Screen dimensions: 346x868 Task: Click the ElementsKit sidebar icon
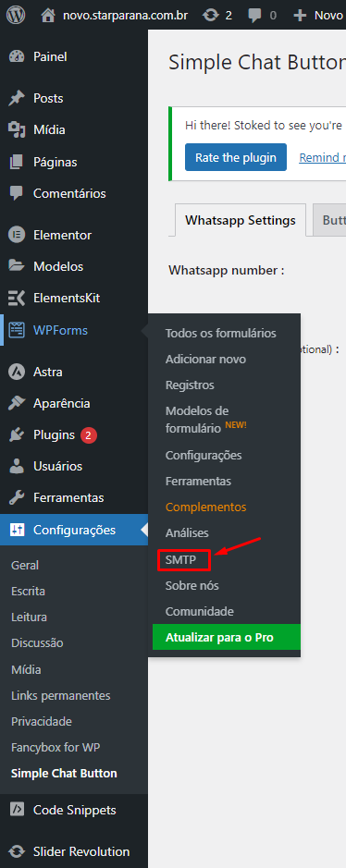[18, 299]
